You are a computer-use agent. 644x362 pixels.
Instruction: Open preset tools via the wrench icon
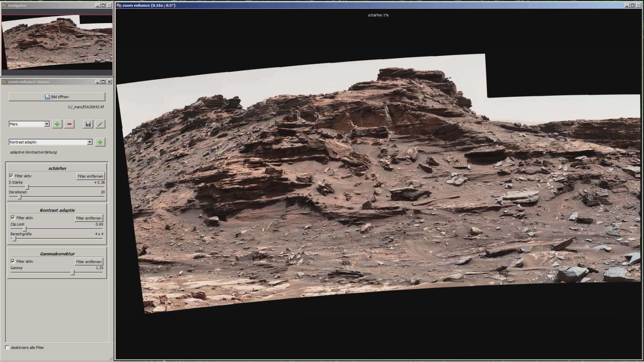pos(100,124)
